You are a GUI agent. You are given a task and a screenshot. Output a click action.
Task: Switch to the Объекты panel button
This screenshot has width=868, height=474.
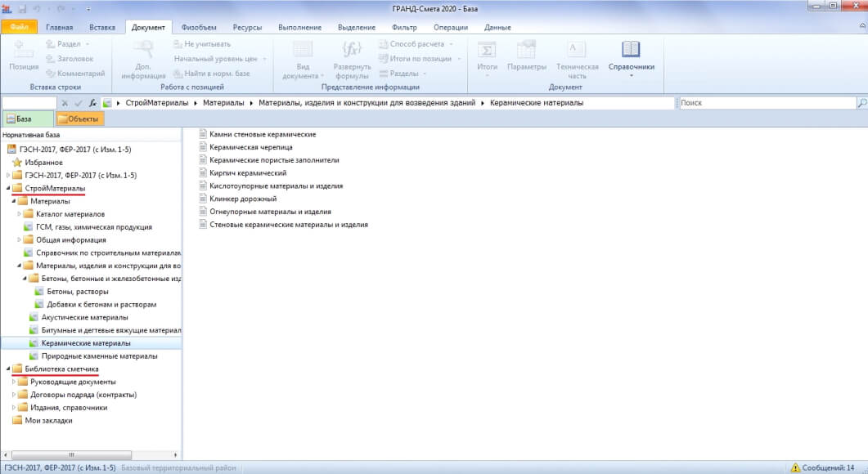pyautogui.click(x=79, y=119)
